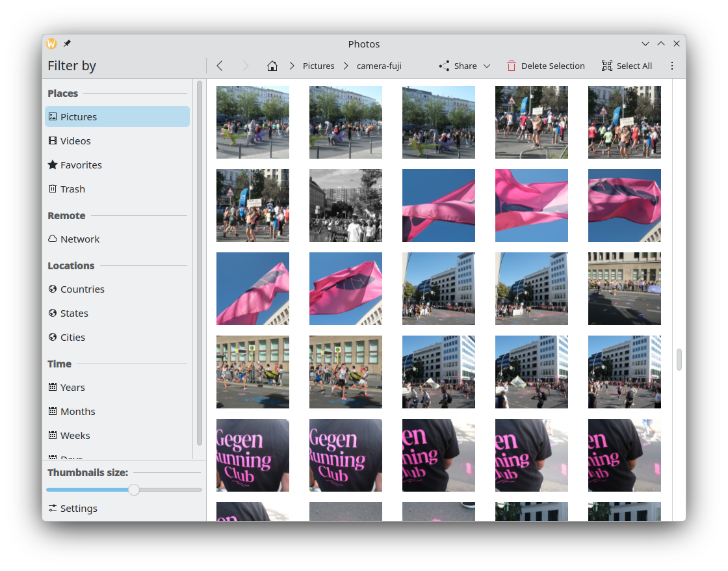Navigate home using the Home breadcrumb icon
This screenshot has width=728, height=571.
(x=272, y=66)
